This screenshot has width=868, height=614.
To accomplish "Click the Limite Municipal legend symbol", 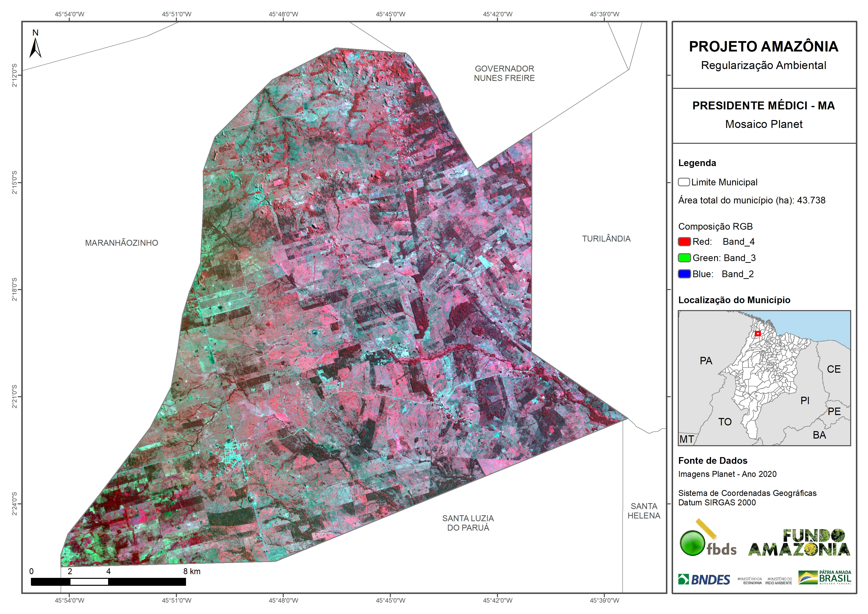I will [683, 182].
